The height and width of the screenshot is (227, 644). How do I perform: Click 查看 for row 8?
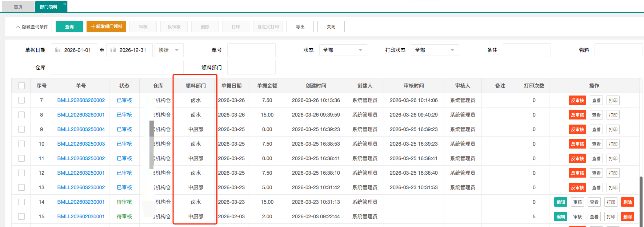click(596, 115)
